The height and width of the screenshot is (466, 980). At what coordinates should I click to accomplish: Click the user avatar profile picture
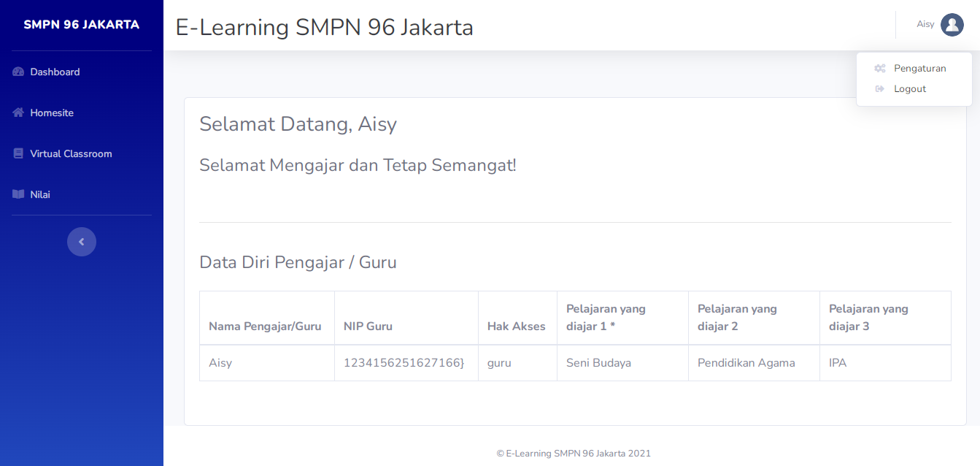point(952,25)
